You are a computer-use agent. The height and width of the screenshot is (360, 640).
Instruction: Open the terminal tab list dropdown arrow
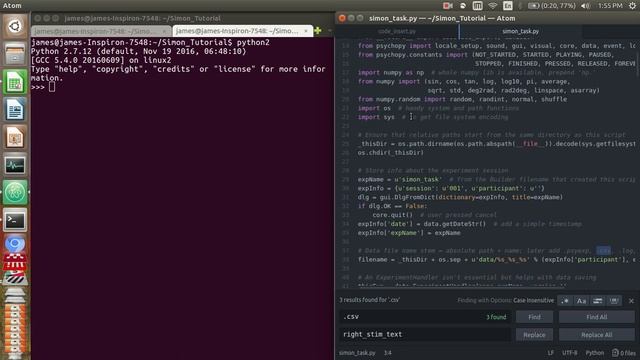click(x=329, y=31)
